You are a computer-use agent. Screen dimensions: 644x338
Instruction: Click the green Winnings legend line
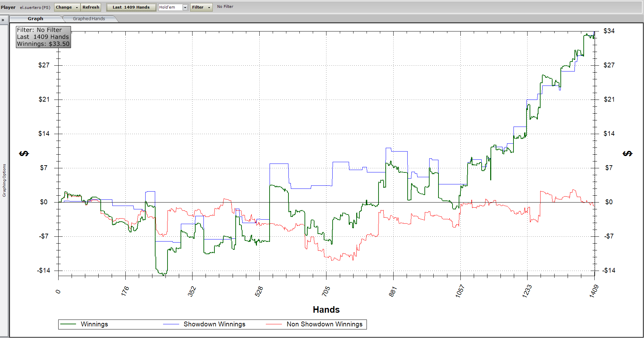click(68, 324)
